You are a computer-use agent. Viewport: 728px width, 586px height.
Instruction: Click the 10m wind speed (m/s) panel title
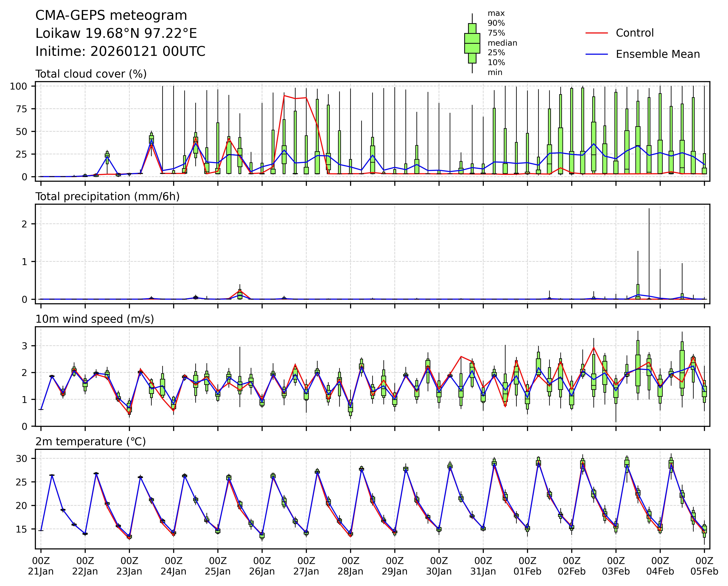95,319
